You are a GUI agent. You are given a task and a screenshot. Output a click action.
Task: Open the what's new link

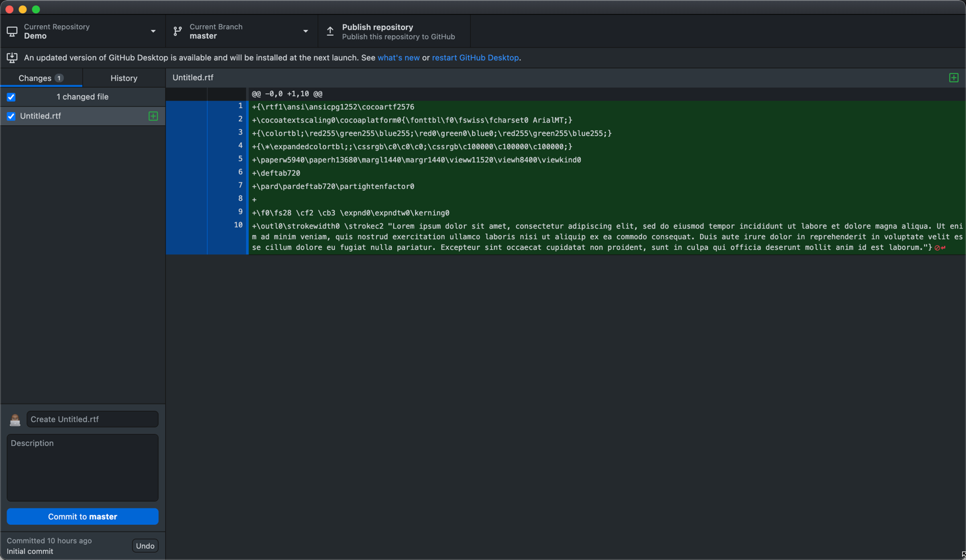click(x=398, y=58)
